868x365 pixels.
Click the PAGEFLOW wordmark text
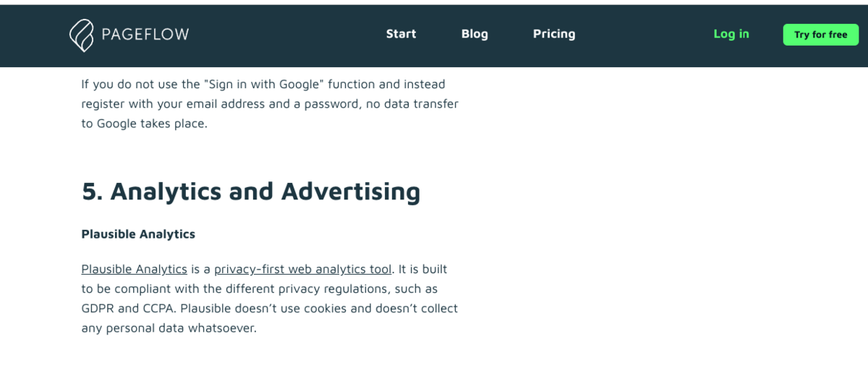[x=143, y=35]
